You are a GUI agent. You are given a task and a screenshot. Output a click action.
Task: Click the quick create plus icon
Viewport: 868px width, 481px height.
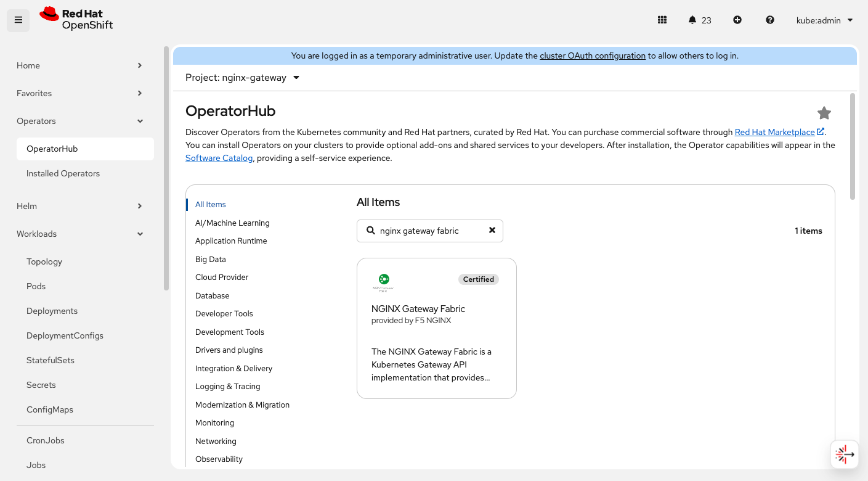click(737, 20)
